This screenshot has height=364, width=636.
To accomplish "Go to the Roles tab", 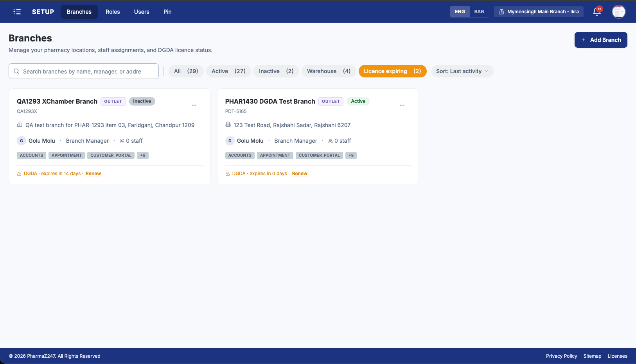I will pyautogui.click(x=113, y=12).
